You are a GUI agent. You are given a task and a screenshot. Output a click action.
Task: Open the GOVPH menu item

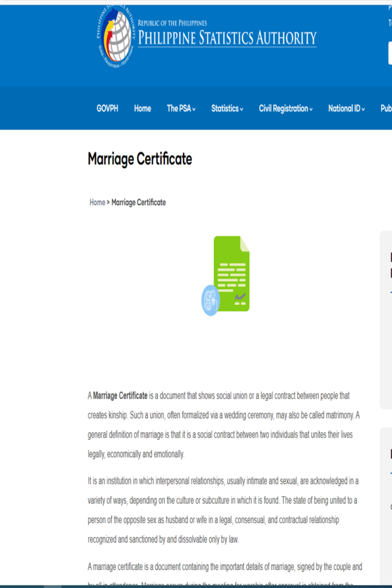107,109
